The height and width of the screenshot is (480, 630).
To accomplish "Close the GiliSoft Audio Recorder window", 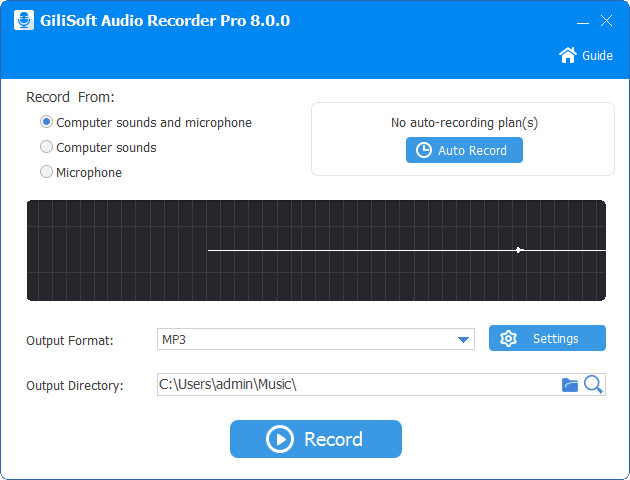I will point(606,20).
